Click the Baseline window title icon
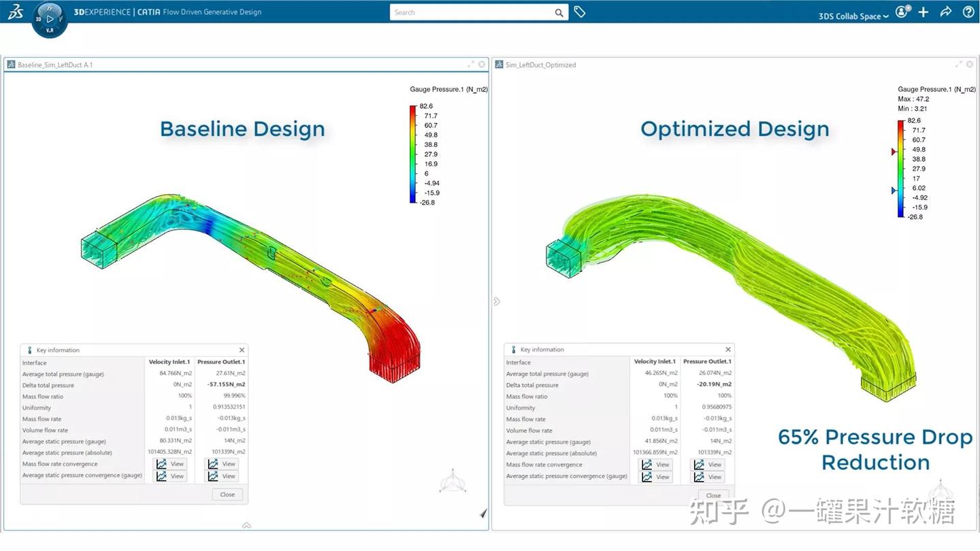980x551 pixels. [x=11, y=65]
